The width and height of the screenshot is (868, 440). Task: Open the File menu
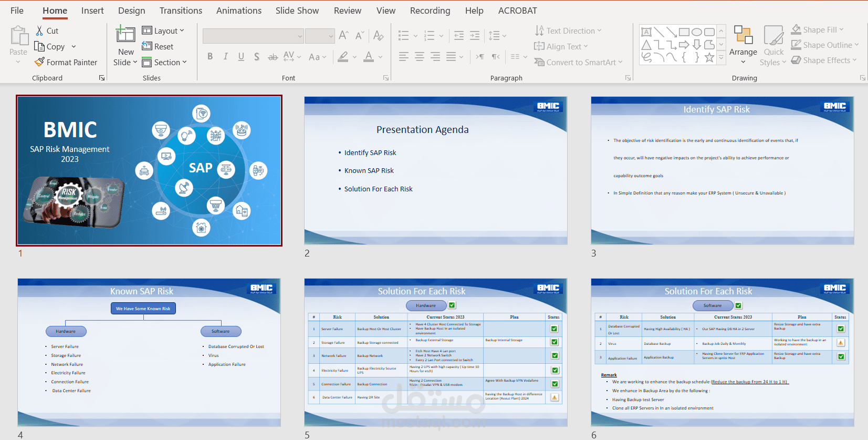17,11
